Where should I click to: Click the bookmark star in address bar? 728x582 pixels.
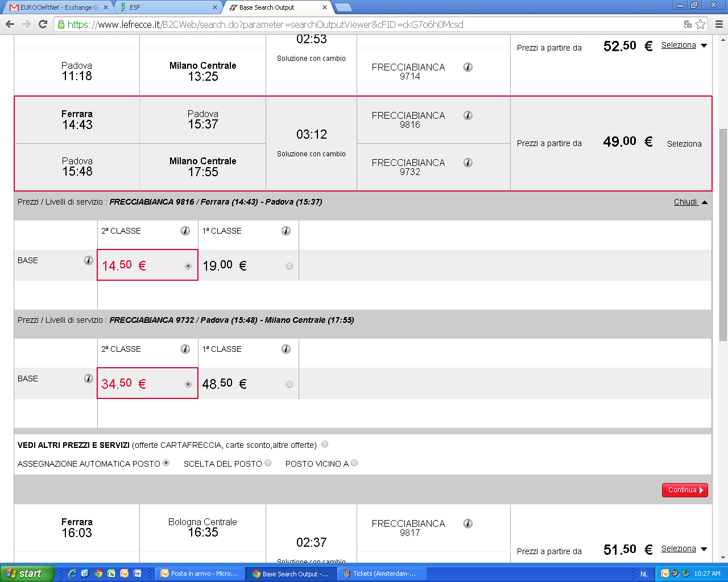[701, 24]
